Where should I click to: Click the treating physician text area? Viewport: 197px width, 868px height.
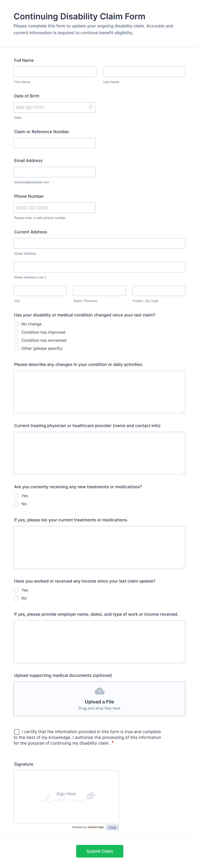[x=100, y=453]
